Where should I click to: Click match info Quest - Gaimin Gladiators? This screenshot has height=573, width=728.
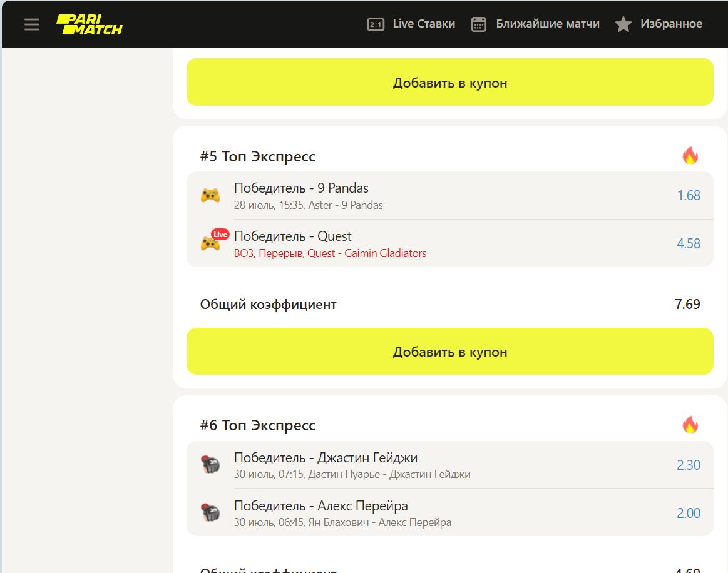330,253
